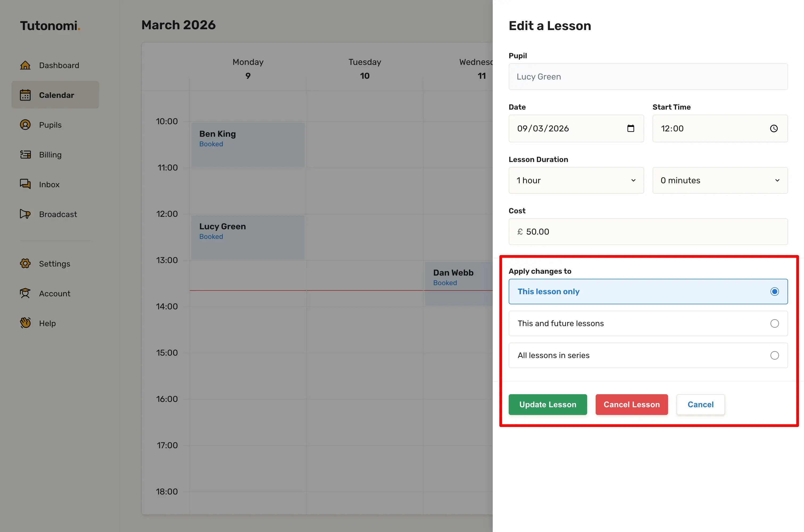Click the Dashboard house icon
Screen dimensions: 804x532
point(25,65)
